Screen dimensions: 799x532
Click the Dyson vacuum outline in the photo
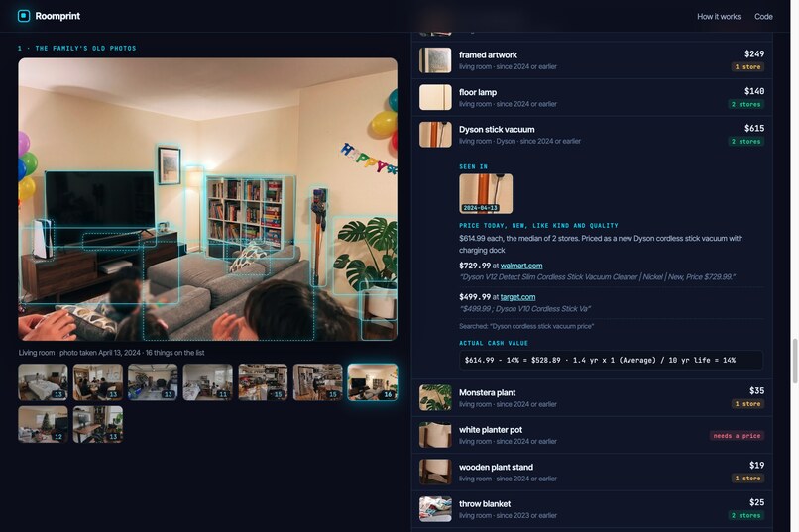pyautogui.click(x=319, y=237)
